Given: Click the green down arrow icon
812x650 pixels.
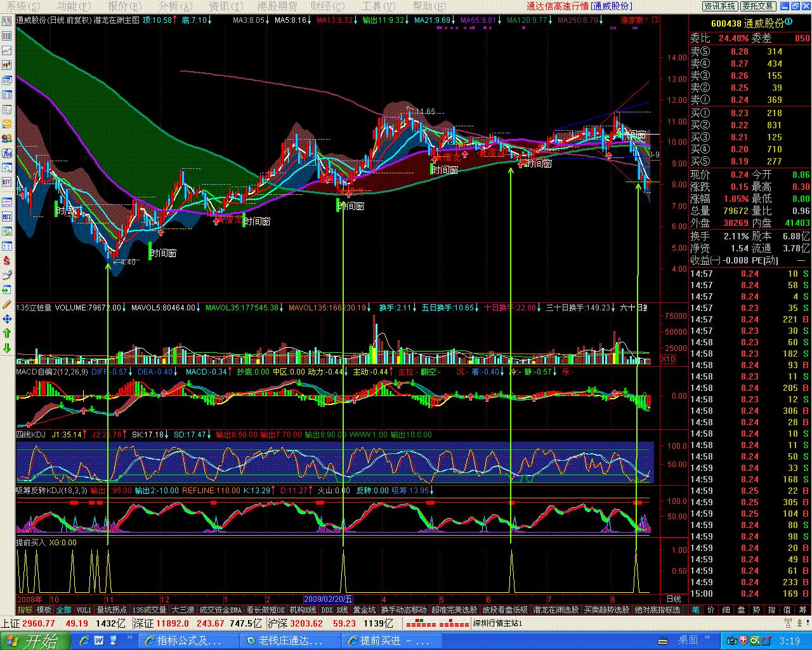Looking at the screenshot, I should 7,348.
